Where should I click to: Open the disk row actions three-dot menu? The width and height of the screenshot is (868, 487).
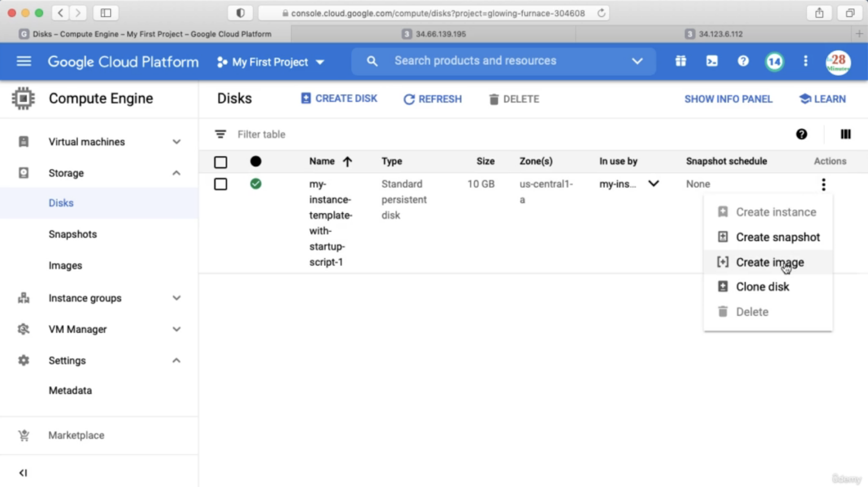pyautogui.click(x=823, y=184)
